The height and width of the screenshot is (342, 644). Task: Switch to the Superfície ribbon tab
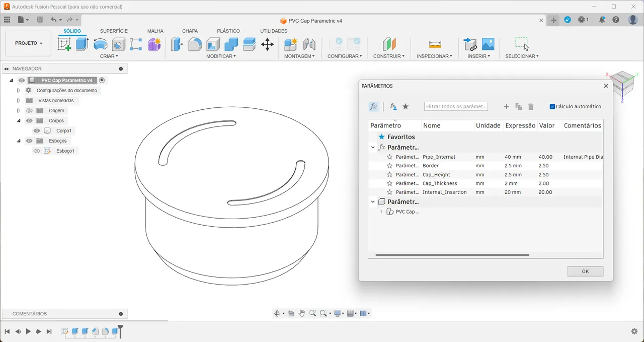coord(113,31)
